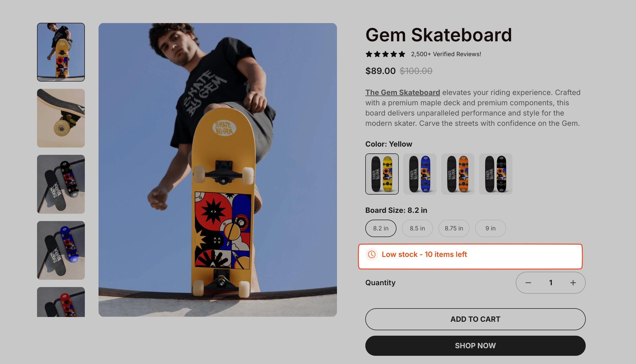Open 2,500+ Verified Reviews text

(446, 54)
